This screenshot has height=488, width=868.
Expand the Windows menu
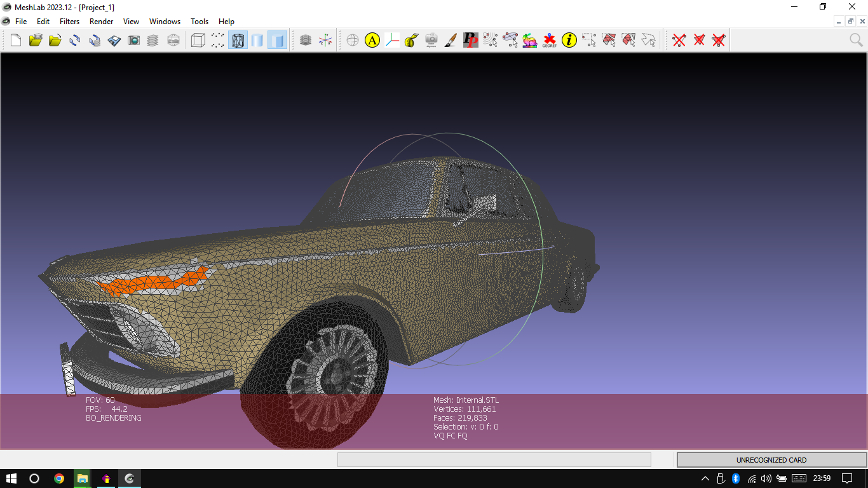tap(165, 21)
